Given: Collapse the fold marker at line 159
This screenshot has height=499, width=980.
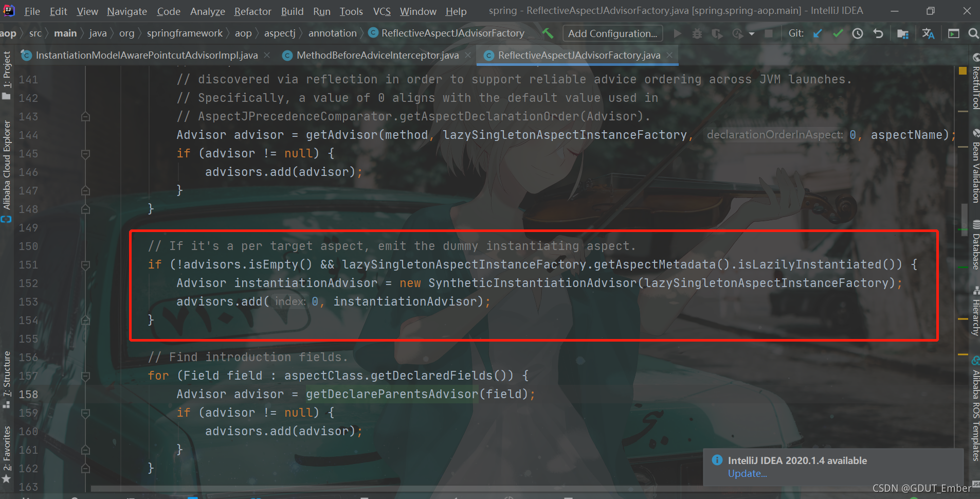Looking at the screenshot, I should pos(85,413).
